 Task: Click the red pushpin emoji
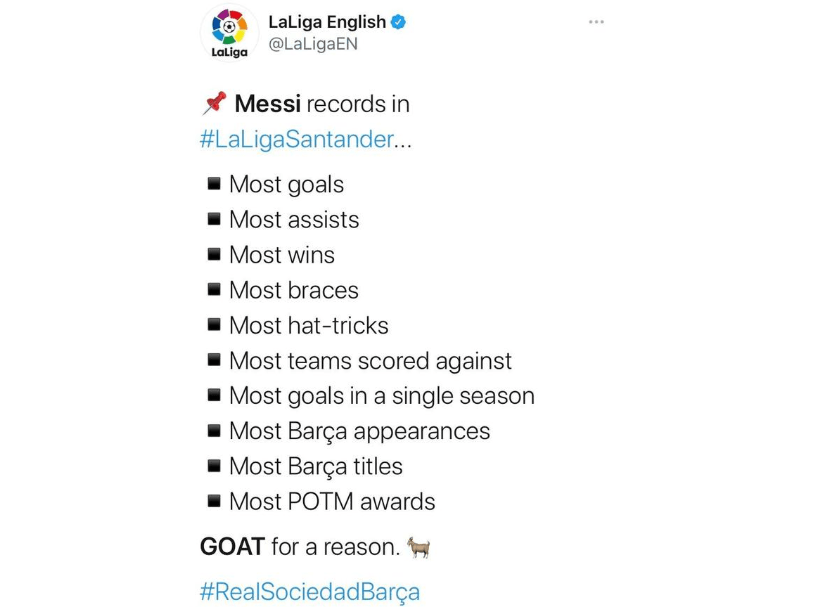click(x=214, y=103)
